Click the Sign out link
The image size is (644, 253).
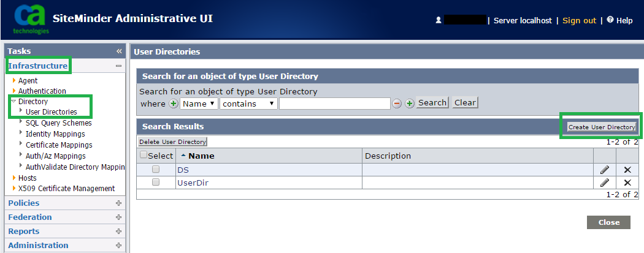(579, 20)
